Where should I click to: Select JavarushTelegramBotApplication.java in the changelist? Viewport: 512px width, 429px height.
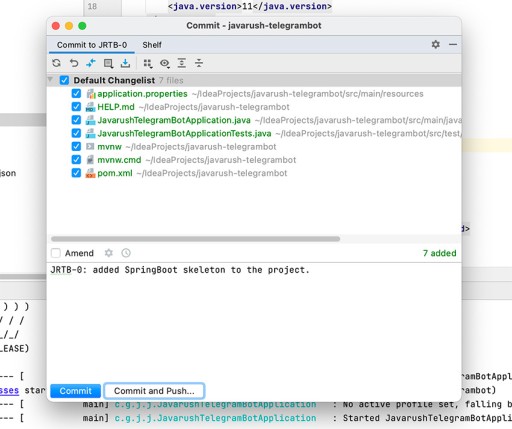pyautogui.click(x=254, y=120)
